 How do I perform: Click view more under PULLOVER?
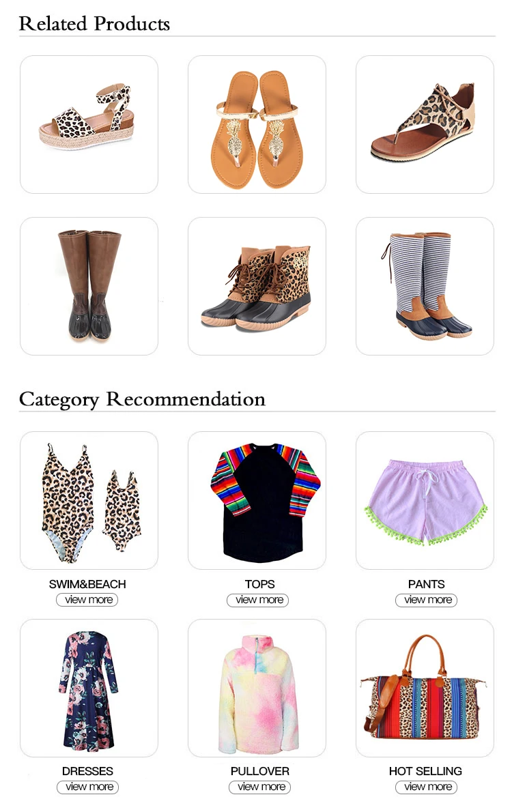click(x=259, y=787)
